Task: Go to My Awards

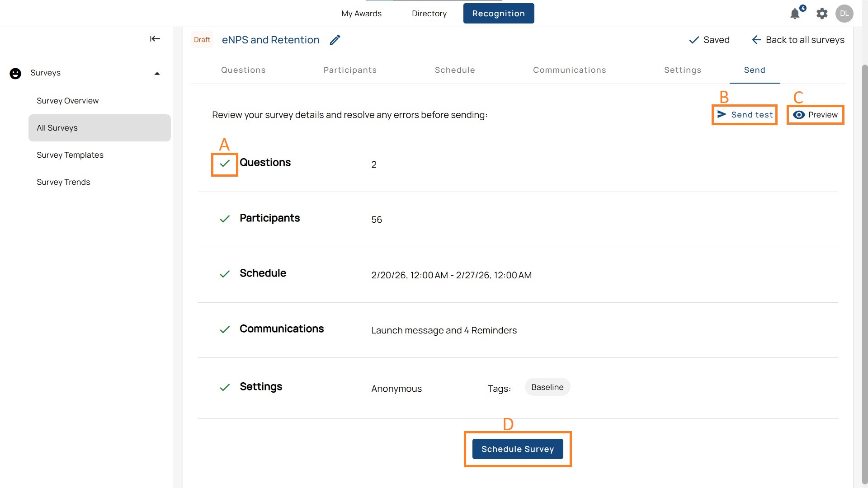Action: 361,14
